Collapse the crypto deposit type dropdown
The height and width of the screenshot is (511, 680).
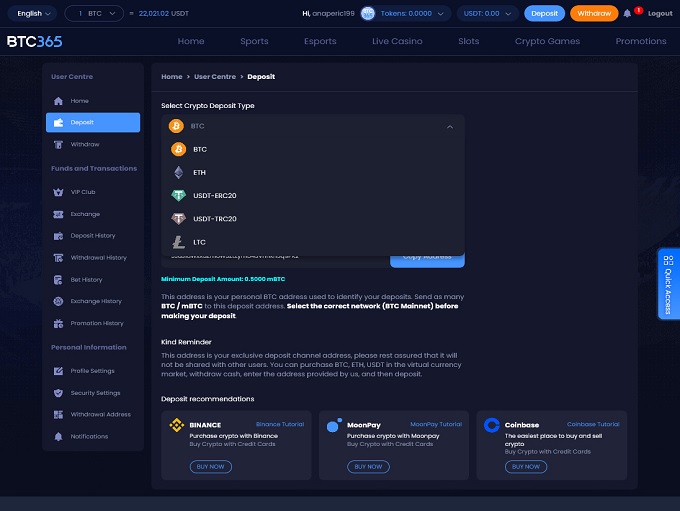449,127
